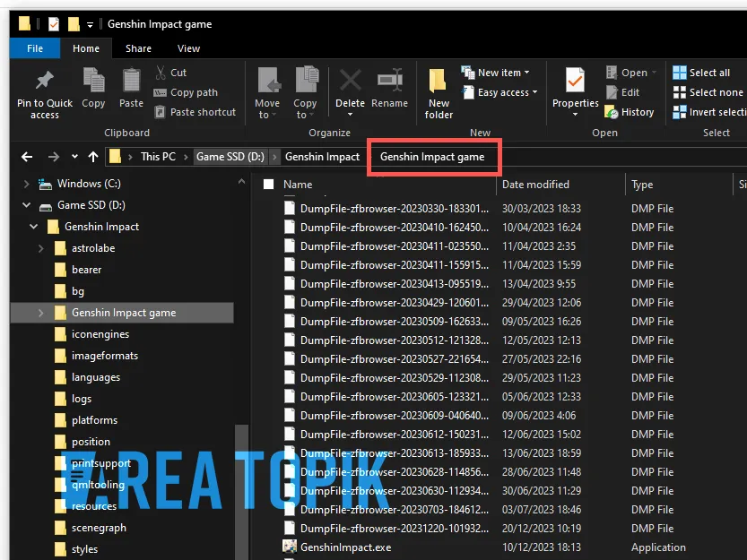
Task: Switch to the Home ribbon tab
Action: point(86,48)
